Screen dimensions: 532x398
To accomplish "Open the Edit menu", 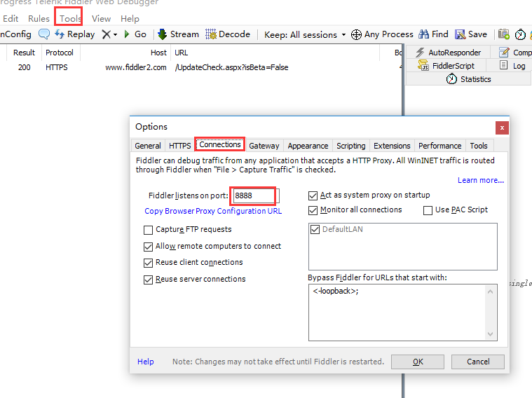I will coord(11,19).
